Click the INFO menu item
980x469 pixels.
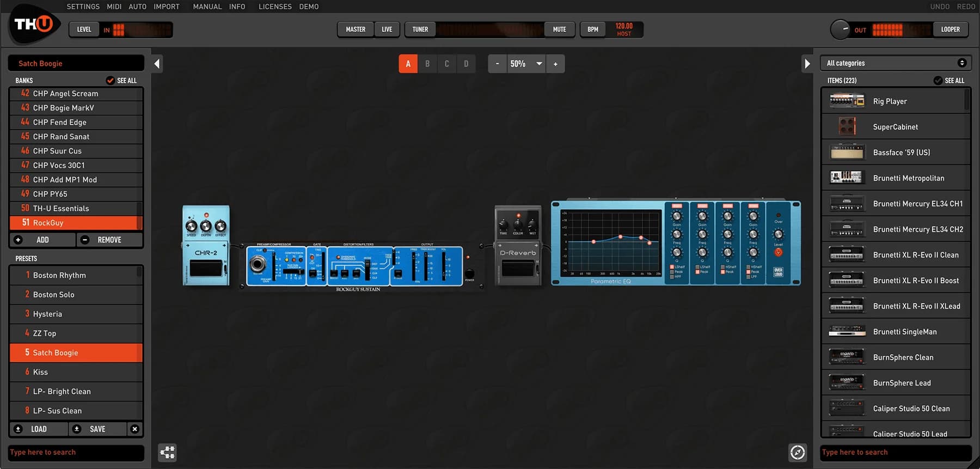click(x=237, y=7)
